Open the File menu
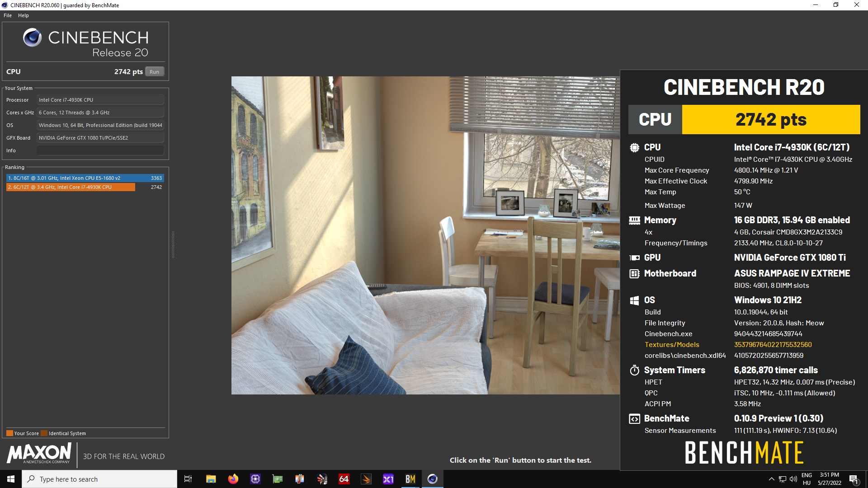 tap(8, 15)
